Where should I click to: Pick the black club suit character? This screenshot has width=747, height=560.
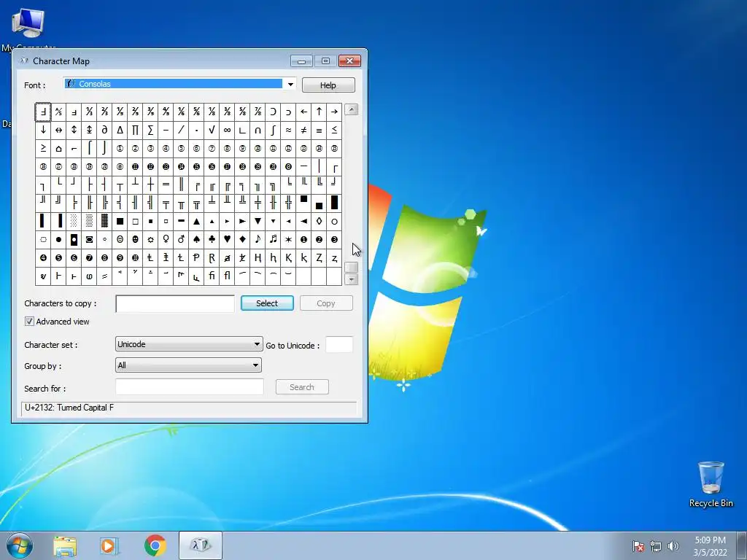pyautogui.click(x=212, y=239)
